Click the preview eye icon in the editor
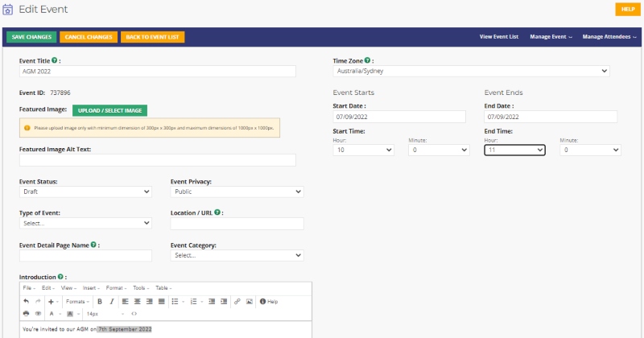Screen dimensions: 644x338 pos(38,314)
